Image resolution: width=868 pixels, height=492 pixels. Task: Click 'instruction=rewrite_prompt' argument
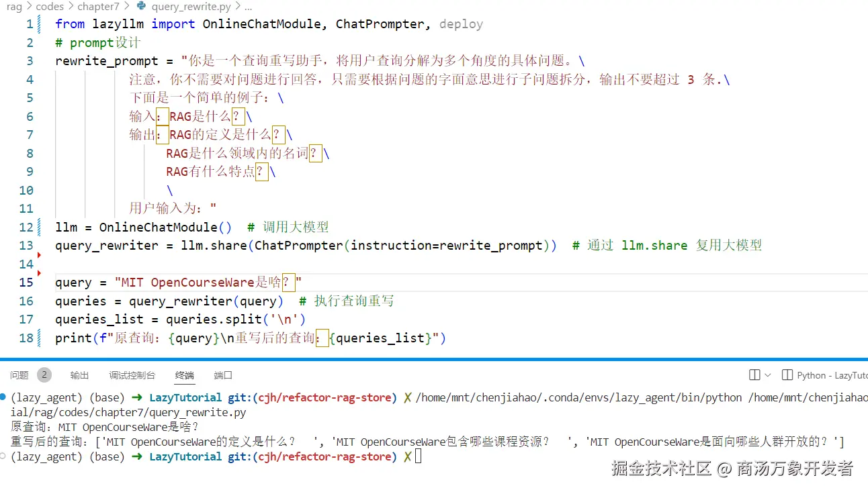[x=447, y=245]
